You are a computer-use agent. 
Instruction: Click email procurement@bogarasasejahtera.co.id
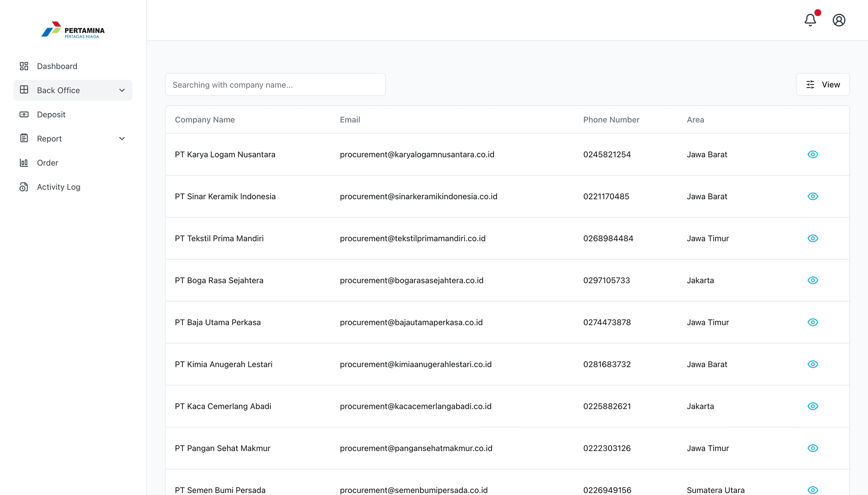(412, 281)
